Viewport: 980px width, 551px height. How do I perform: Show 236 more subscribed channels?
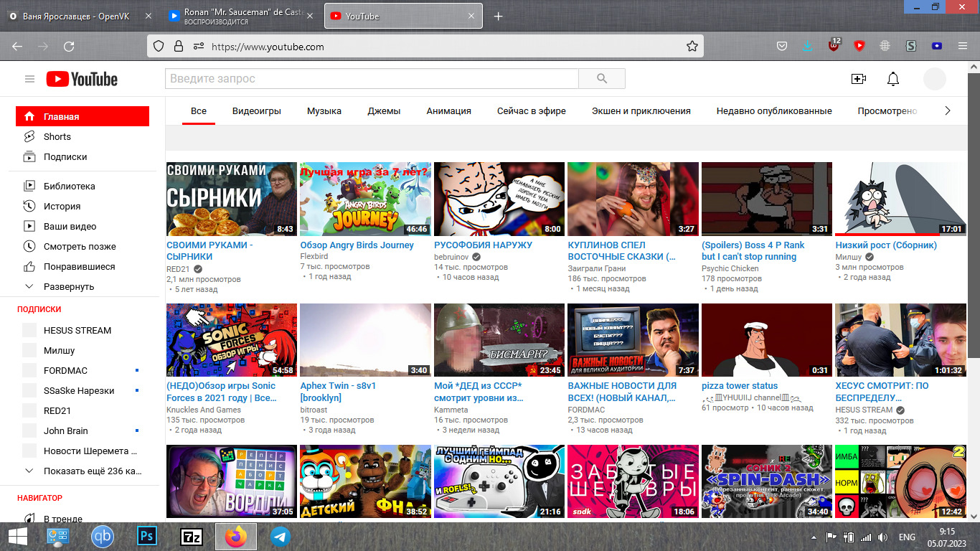[92, 471]
